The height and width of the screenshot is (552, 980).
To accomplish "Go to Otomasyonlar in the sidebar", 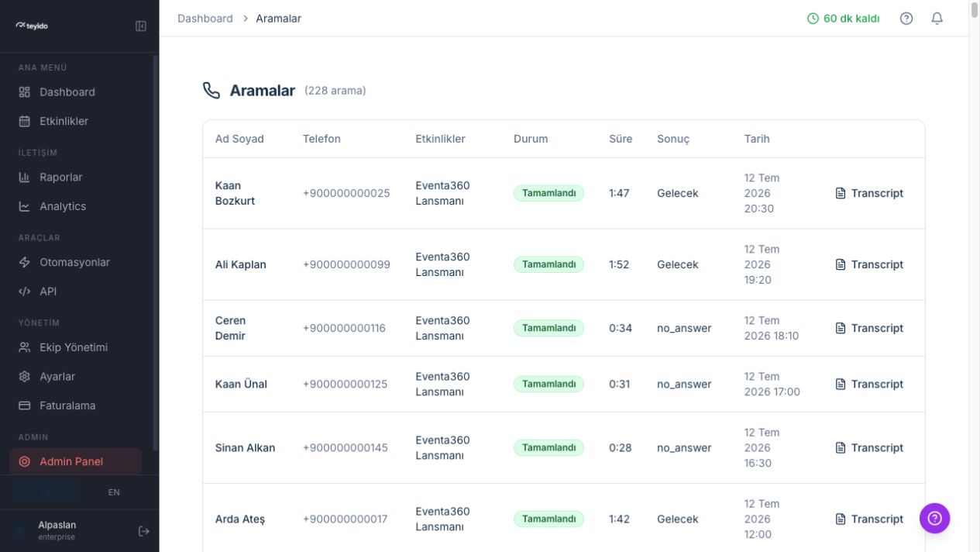I will pyautogui.click(x=76, y=262).
